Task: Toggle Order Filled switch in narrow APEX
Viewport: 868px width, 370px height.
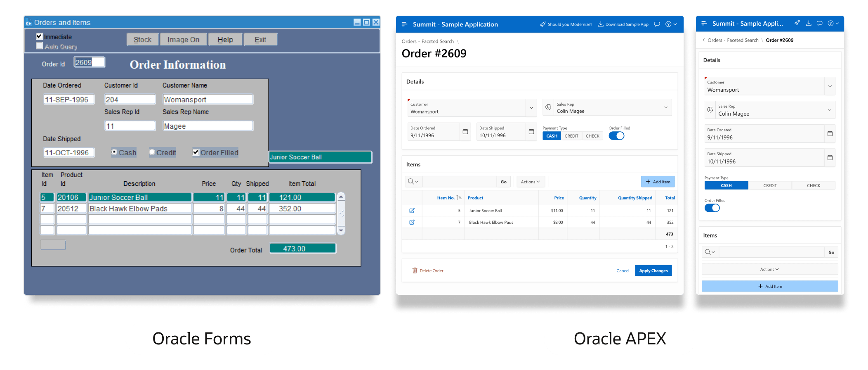Action: point(712,208)
